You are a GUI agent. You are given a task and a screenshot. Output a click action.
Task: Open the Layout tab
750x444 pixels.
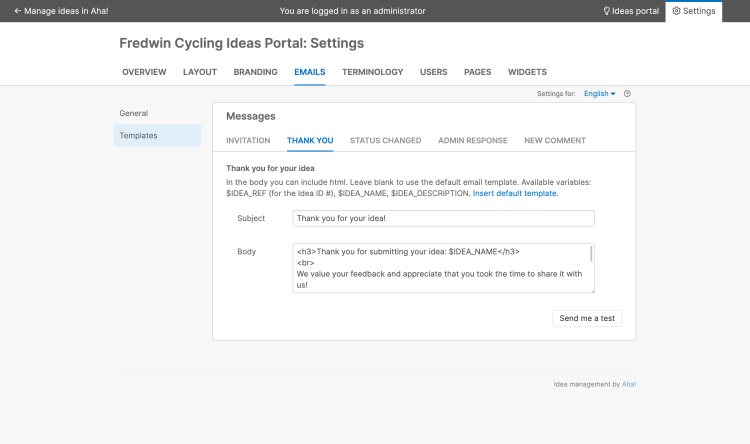point(200,72)
